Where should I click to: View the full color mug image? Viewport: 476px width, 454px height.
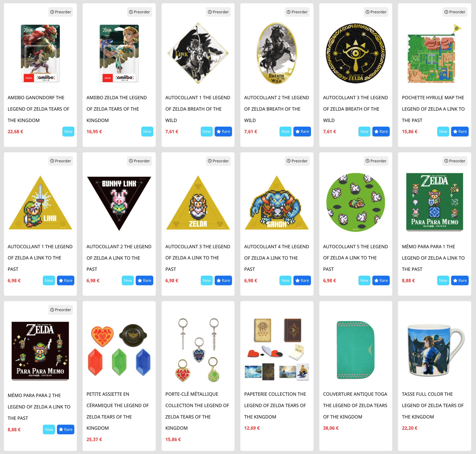(x=434, y=350)
